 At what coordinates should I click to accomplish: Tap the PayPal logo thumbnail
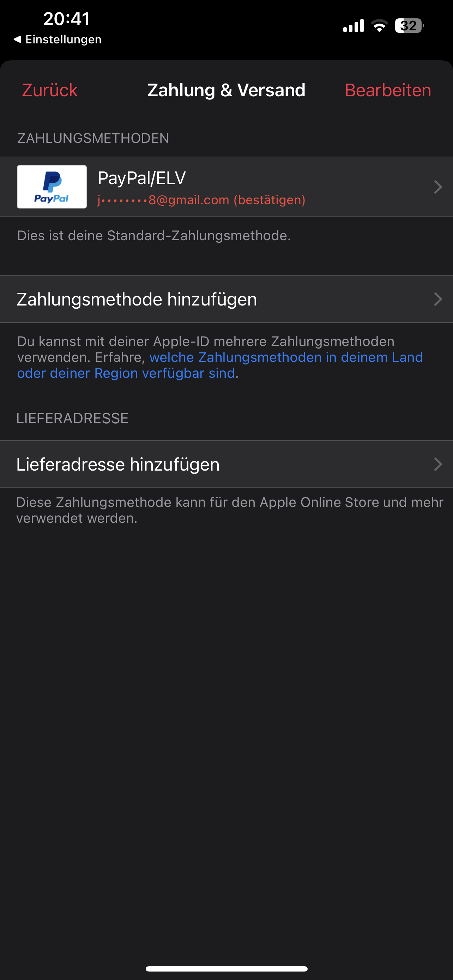coord(52,187)
